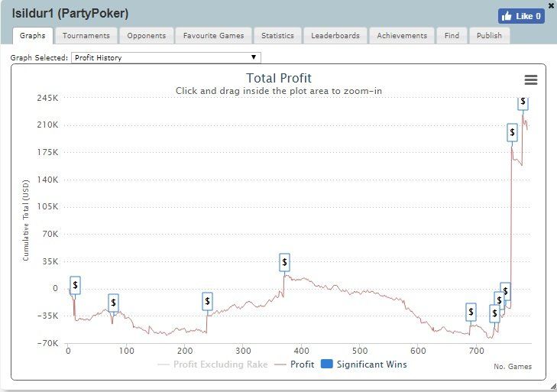Open the Leaderboards tab
The height and width of the screenshot is (392, 557).
pyautogui.click(x=335, y=36)
